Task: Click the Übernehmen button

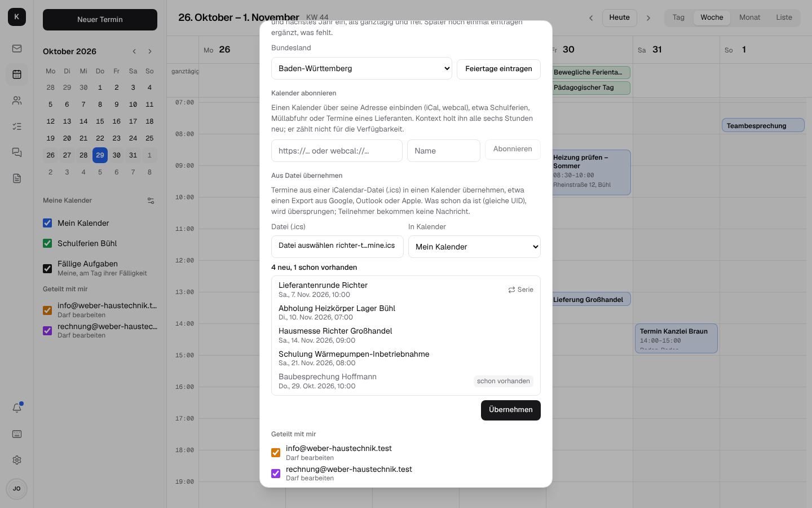Action: point(511,410)
